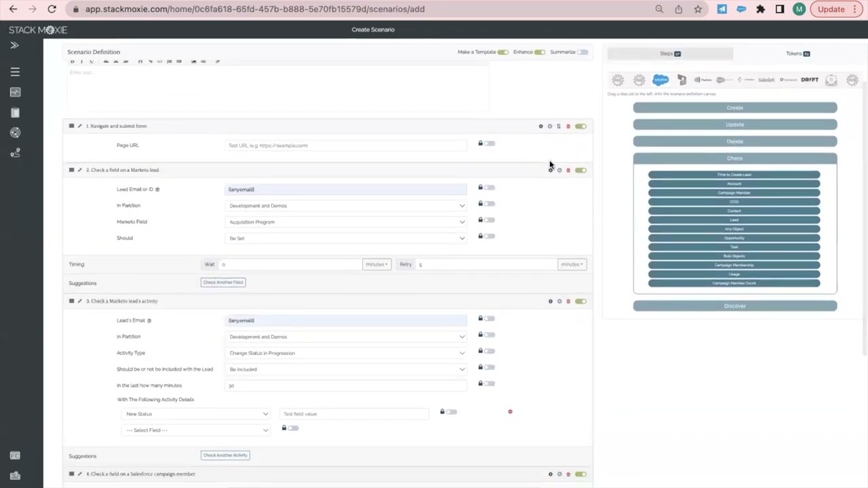Click Check Another Activity button

[x=225, y=455]
